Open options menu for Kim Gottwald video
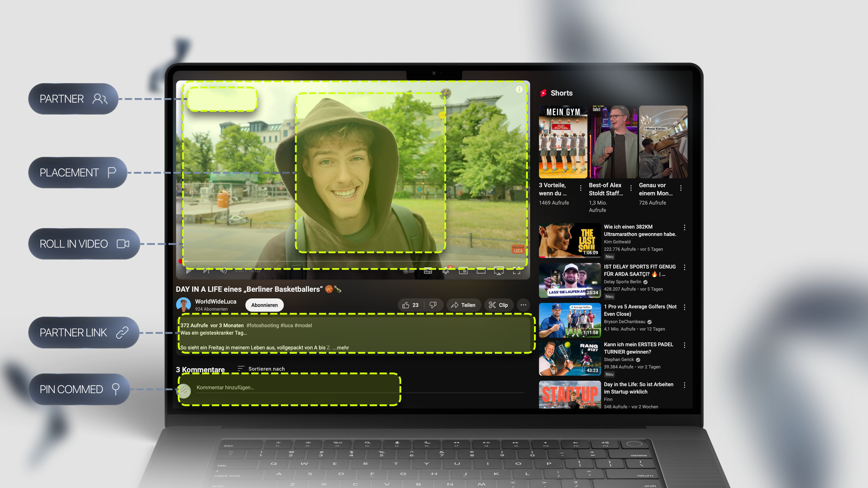868x488 pixels. coord(684,227)
